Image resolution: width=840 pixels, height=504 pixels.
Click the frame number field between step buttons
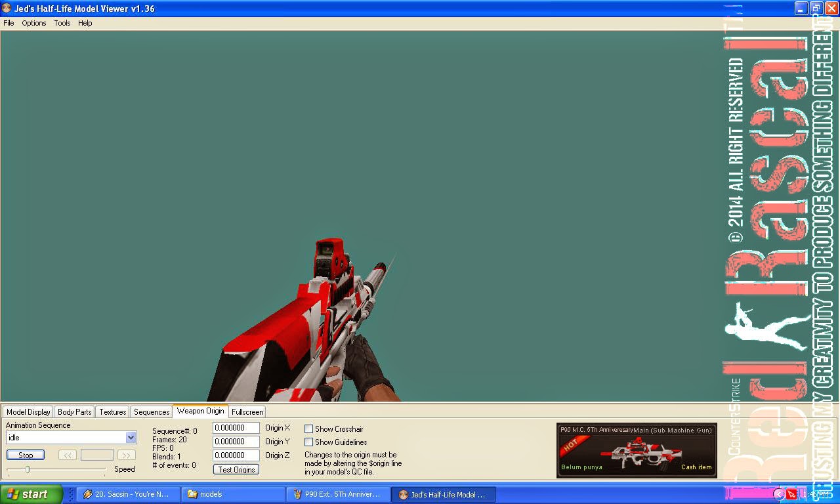tap(97, 455)
